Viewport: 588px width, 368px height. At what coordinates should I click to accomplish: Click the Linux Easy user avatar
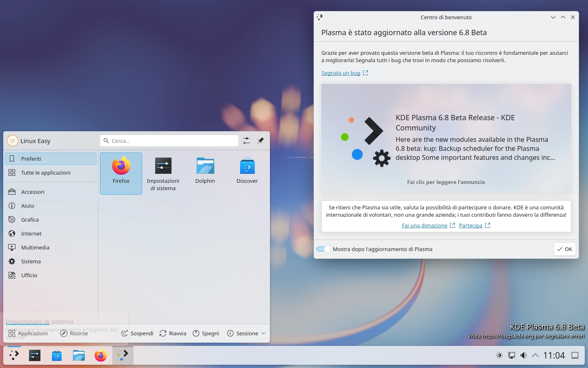[13, 141]
